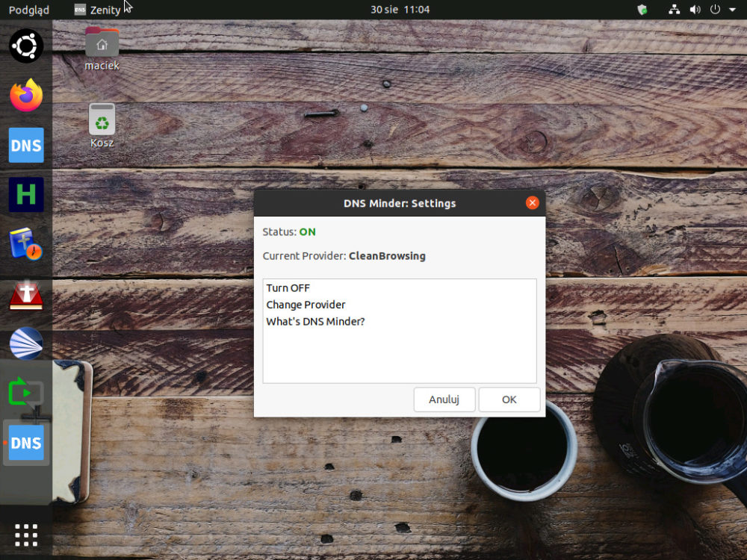The height and width of the screenshot is (560, 747).
Task: Click the green shield tray icon
Action: pyautogui.click(x=642, y=10)
